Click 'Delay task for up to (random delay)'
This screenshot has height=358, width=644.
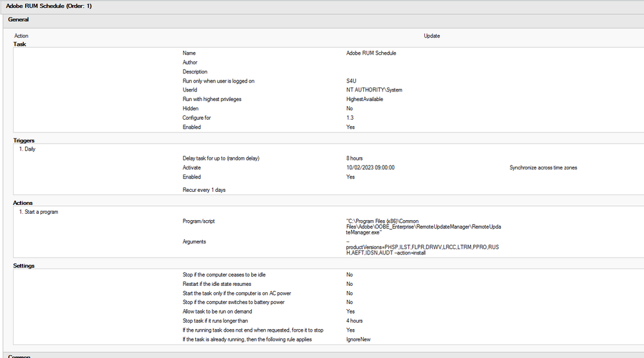coord(221,158)
